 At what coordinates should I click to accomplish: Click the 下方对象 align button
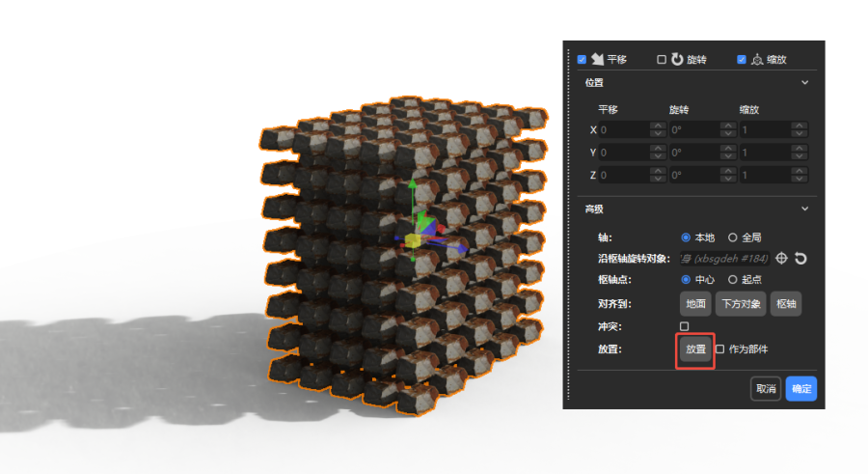pos(741,304)
